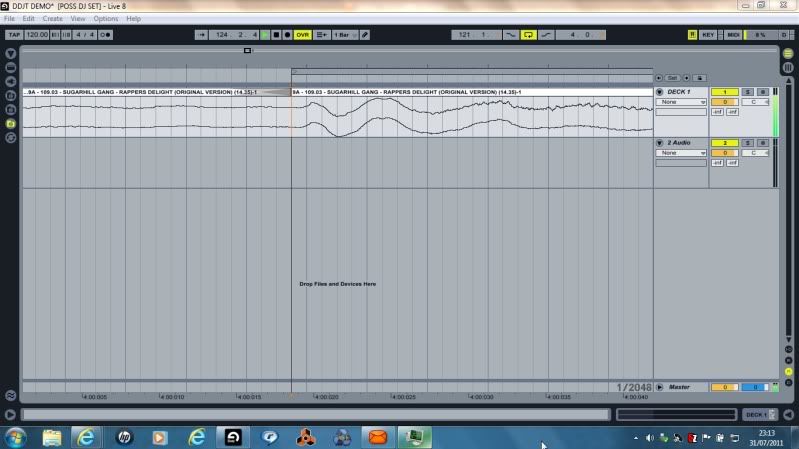Image resolution: width=799 pixels, height=449 pixels.
Task: Select the Rappers Delight clip title bar
Action: click(x=470, y=92)
